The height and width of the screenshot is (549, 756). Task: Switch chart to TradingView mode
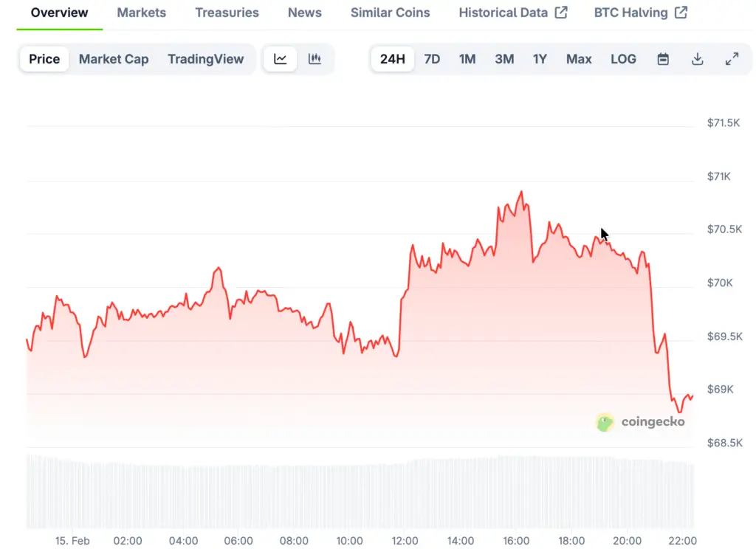click(x=205, y=59)
